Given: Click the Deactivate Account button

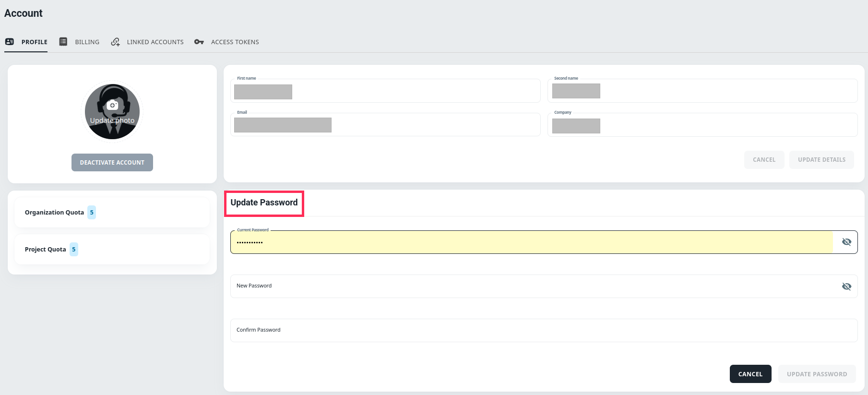Looking at the screenshot, I should click(x=112, y=162).
